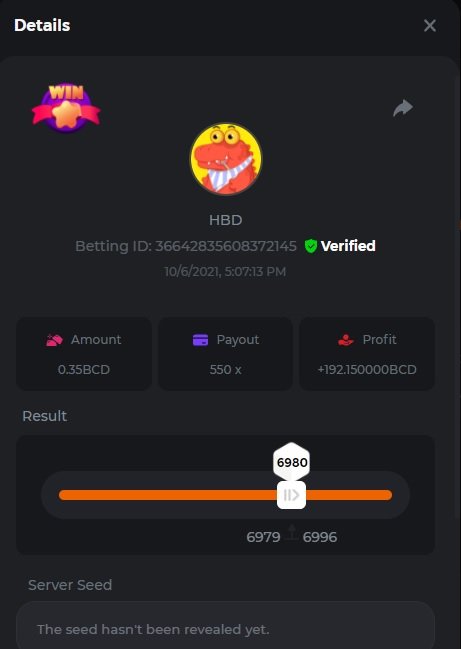This screenshot has height=649, width=461.
Task: Click the slider handle on the result bar
Action: click(x=291, y=495)
